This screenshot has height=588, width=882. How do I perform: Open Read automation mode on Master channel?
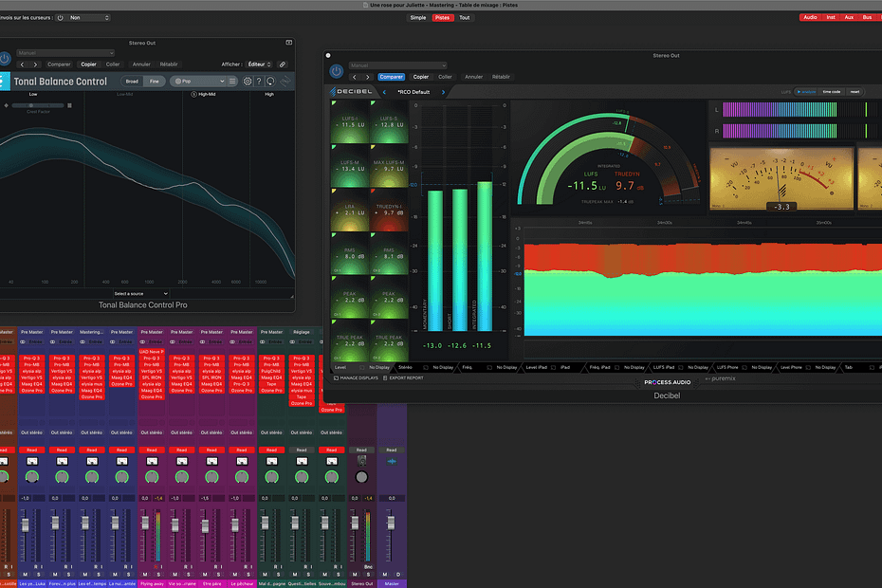[392, 450]
